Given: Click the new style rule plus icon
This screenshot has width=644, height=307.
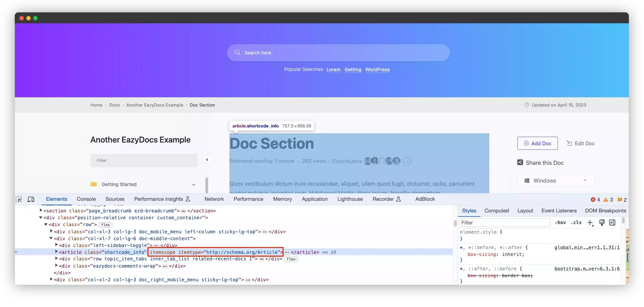Looking at the screenshot, I should [x=590, y=223].
